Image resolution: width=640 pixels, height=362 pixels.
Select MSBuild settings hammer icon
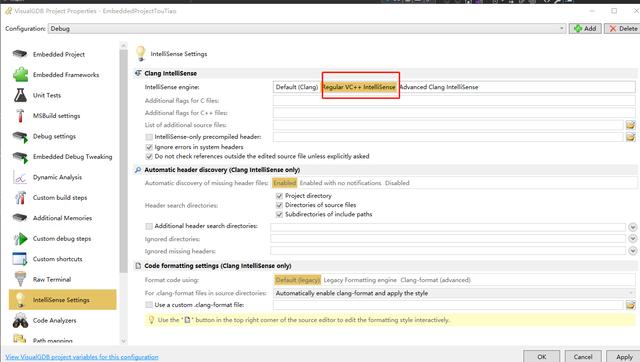pos(20,115)
